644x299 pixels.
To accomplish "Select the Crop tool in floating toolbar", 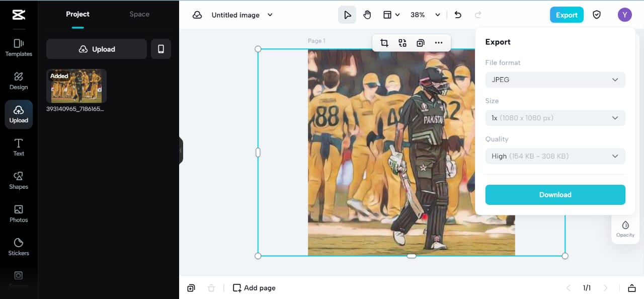I will coord(384,43).
